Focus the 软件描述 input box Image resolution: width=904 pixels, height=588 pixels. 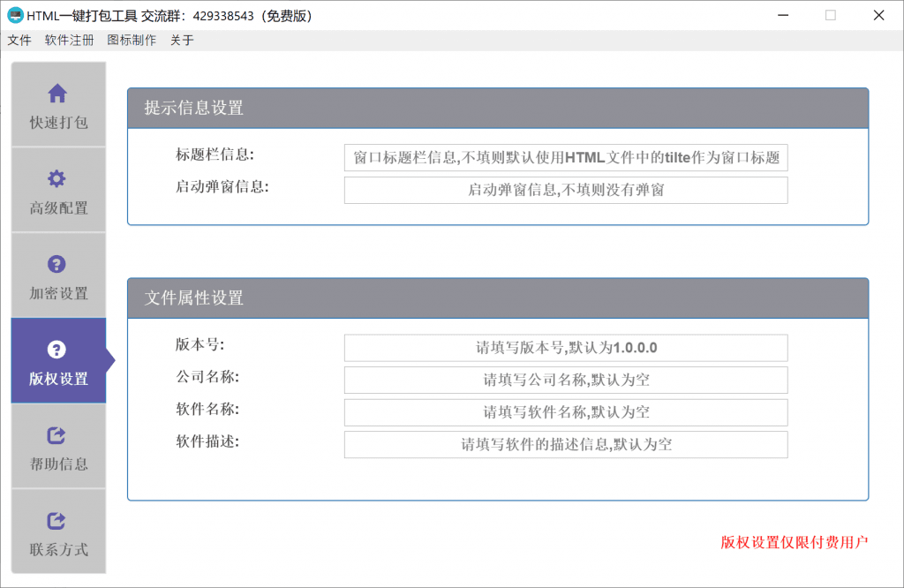coord(565,444)
